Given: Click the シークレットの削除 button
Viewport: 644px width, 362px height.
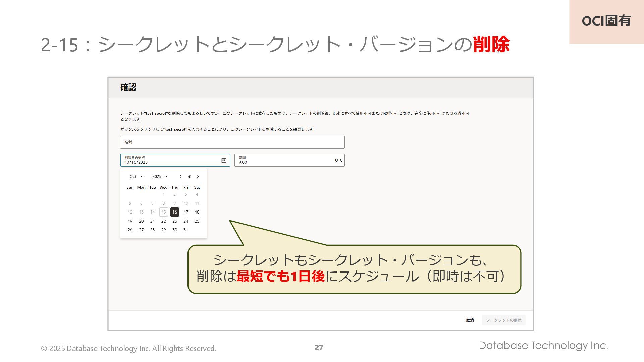Looking at the screenshot, I should point(503,320).
